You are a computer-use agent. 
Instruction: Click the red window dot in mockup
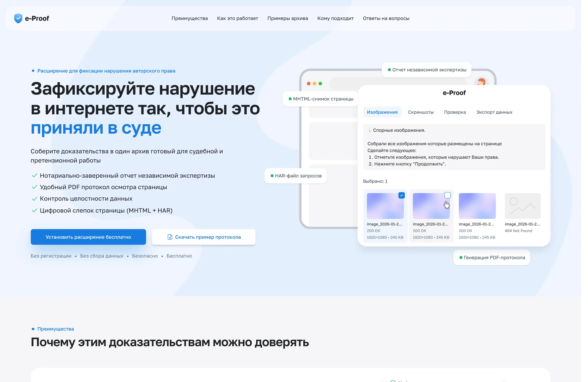click(x=309, y=84)
